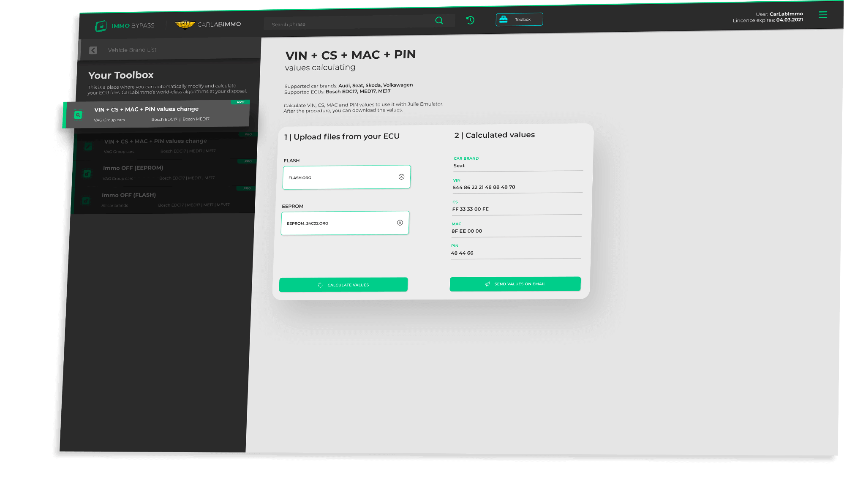Click the PRO badge on selected tool card
The width and height of the screenshot is (844, 504).
[x=240, y=102]
